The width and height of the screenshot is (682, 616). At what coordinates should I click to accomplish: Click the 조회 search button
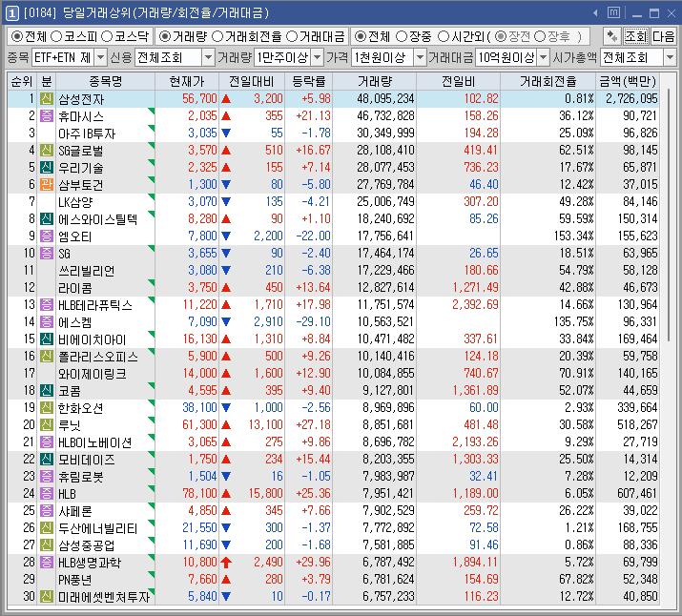coord(636,36)
